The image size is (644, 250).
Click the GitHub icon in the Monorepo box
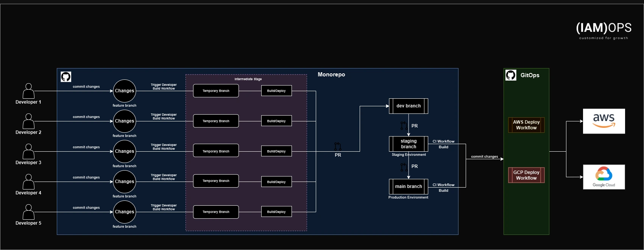pyautogui.click(x=66, y=77)
